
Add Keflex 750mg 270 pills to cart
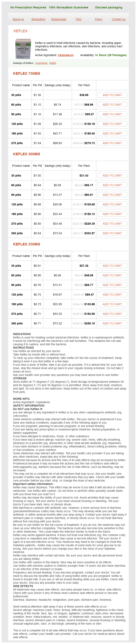click(x=112, y=143)
